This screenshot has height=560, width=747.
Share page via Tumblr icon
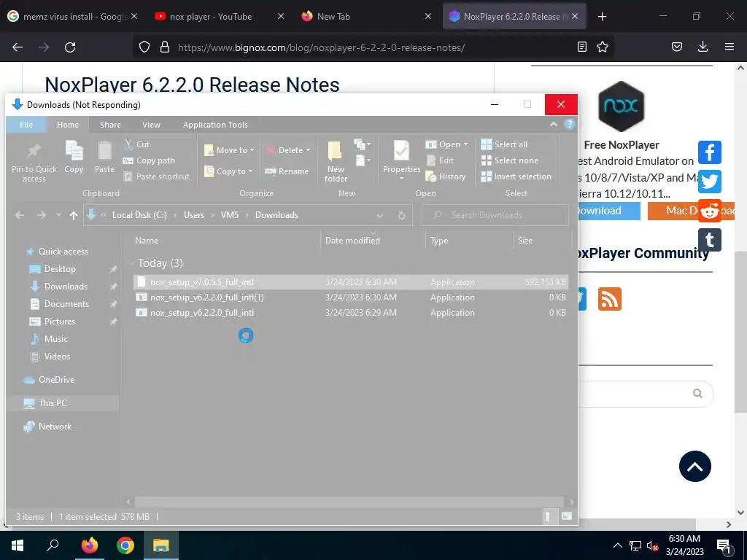[x=709, y=239]
